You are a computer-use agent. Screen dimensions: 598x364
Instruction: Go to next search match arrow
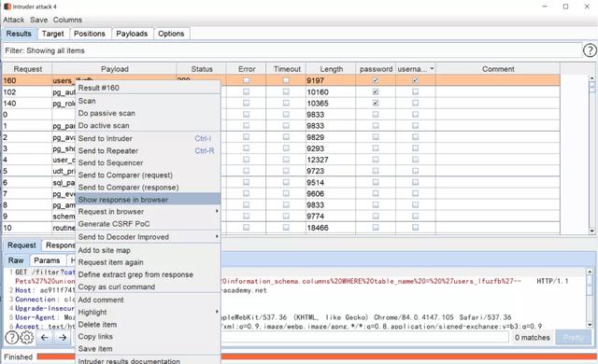click(x=63, y=337)
